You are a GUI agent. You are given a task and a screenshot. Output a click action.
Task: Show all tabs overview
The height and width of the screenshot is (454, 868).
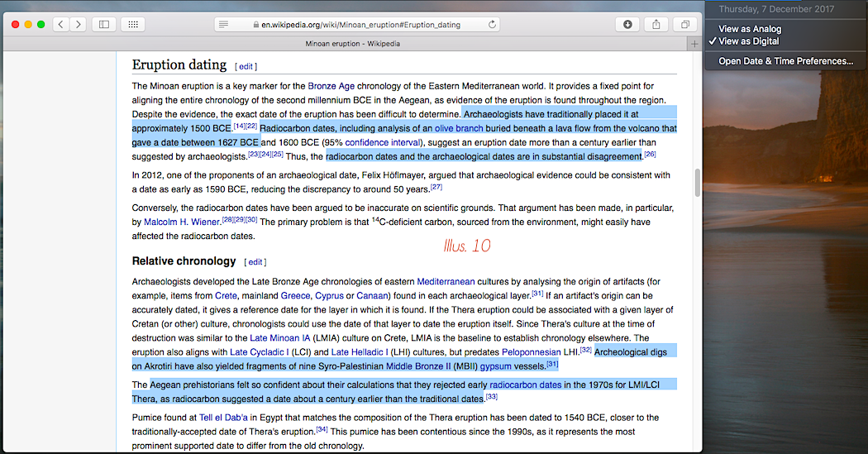(684, 24)
